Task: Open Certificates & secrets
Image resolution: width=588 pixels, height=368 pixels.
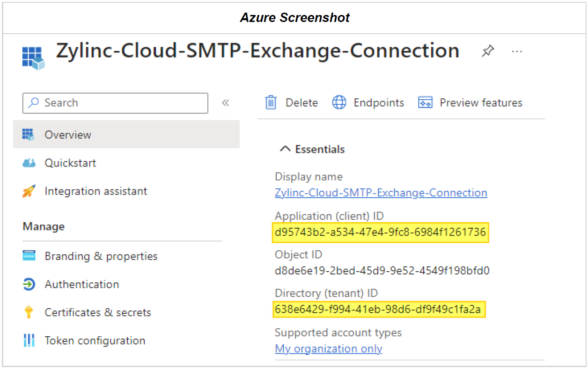Action: pyautogui.click(x=98, y=312)
